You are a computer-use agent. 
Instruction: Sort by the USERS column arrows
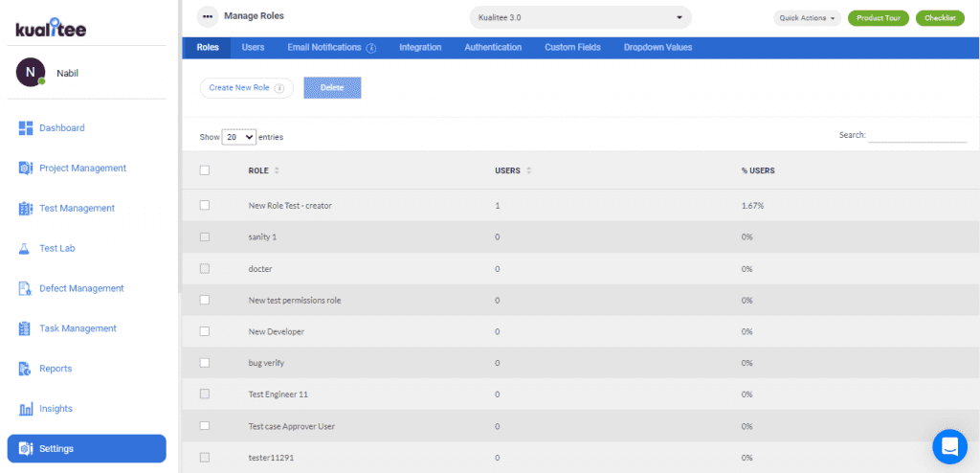click(528, 170)
